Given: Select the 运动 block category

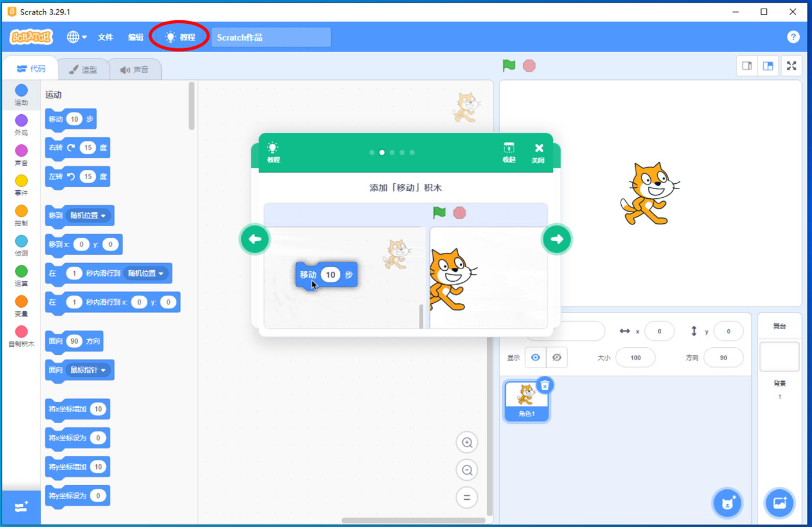Looking at the screenshot, I should pyautogui.click(x=21, y=95).
